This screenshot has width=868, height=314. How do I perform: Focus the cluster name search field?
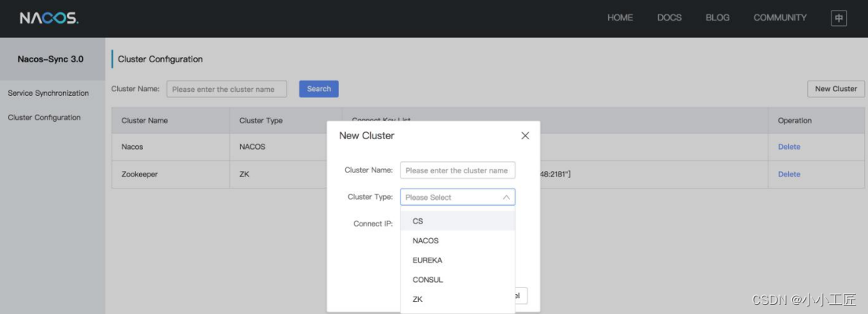pos(227,89)
